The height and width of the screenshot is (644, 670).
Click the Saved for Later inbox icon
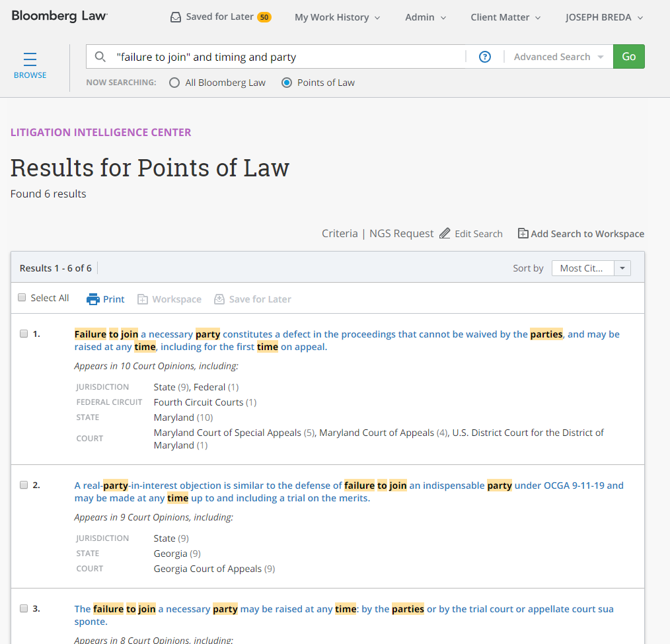coord(175,17)
